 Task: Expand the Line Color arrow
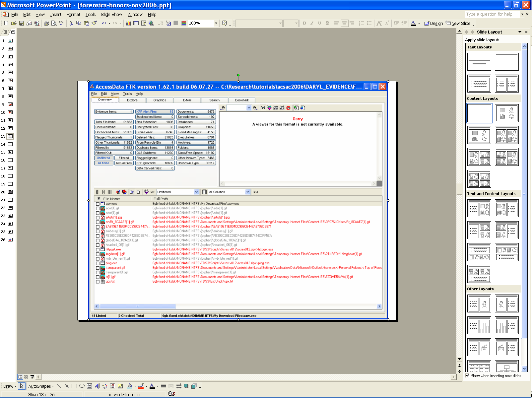click(x=146, y=386)
